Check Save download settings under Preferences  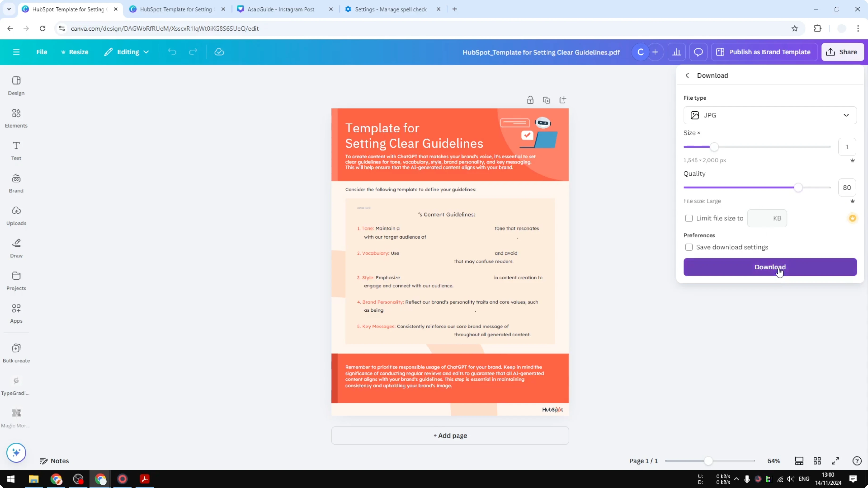click(x=689, y=247)
